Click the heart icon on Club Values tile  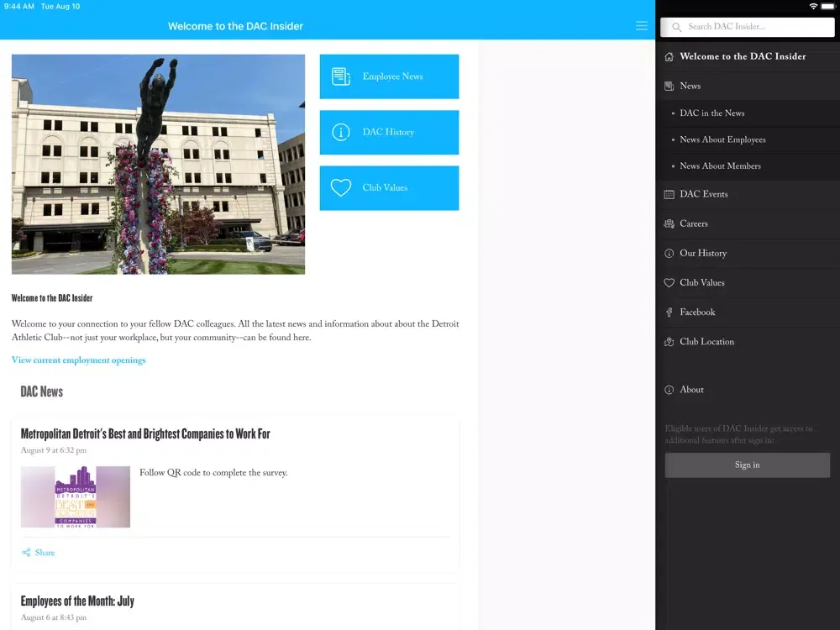341,187
